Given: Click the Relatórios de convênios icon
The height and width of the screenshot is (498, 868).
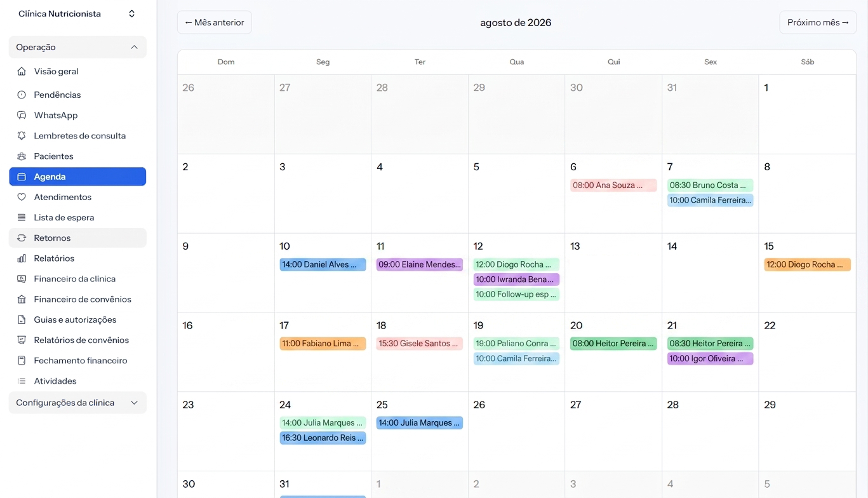Looking at the screenshot, I should pyautogui.click(x=22, y=340).
